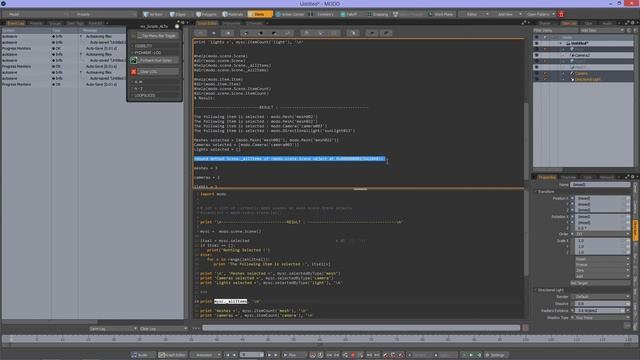Step to previous frame
The width and height of the screenshot is (640, 360).
234,355
